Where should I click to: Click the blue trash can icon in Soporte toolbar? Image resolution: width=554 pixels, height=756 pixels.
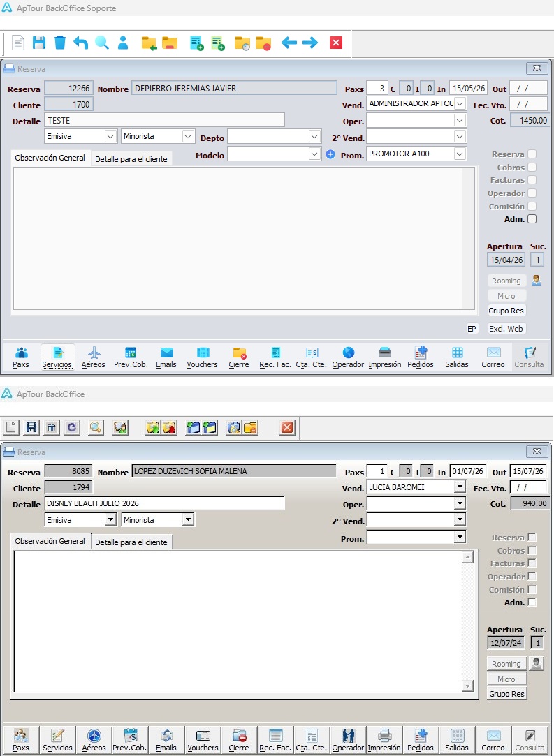click(60, 43)
